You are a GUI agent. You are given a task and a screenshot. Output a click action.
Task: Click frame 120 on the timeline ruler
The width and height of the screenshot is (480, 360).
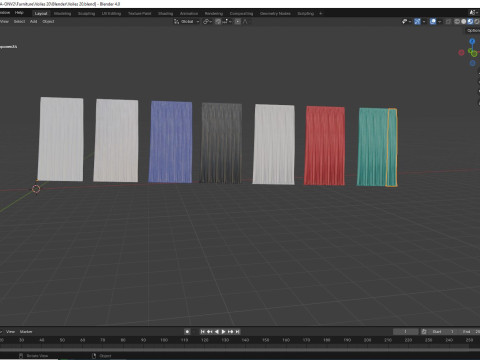pyautogui.click(x=205, y=340)
